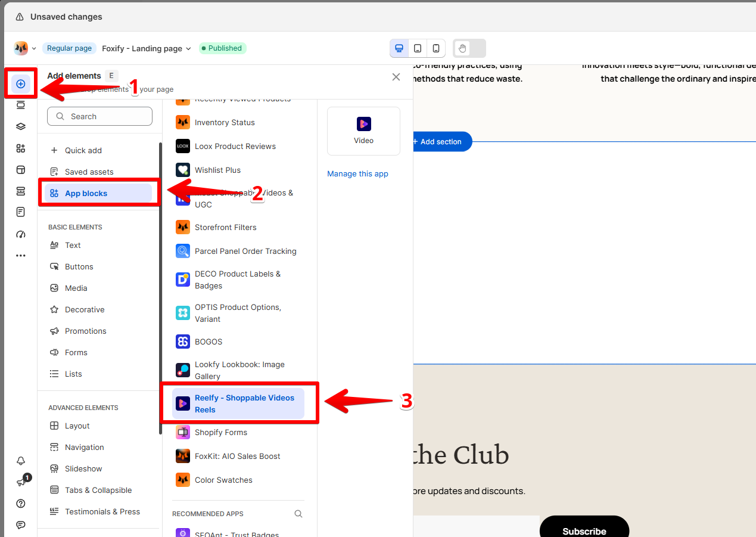The height and width of the screenshot is (537, 756).
Task: Open the chat support icon
Action: point(21,525)
